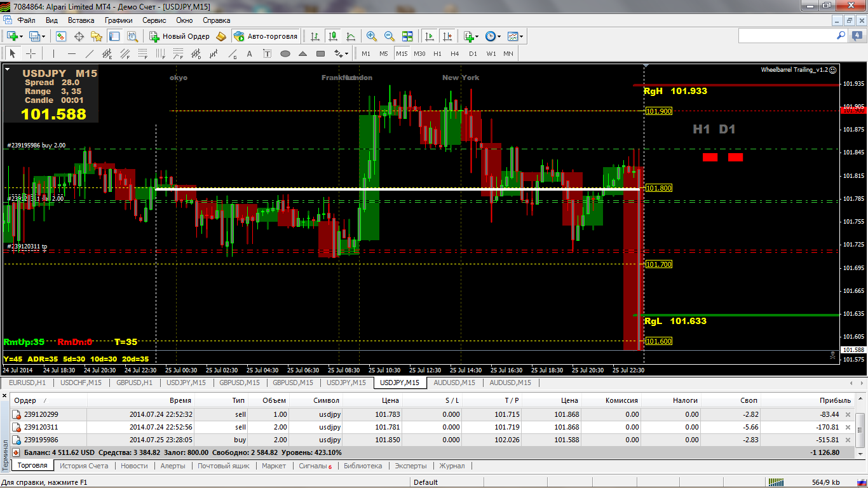Viewport: 868px width, 488px height.
Task: Select the crosshair tool
Action: coord(31,53)
